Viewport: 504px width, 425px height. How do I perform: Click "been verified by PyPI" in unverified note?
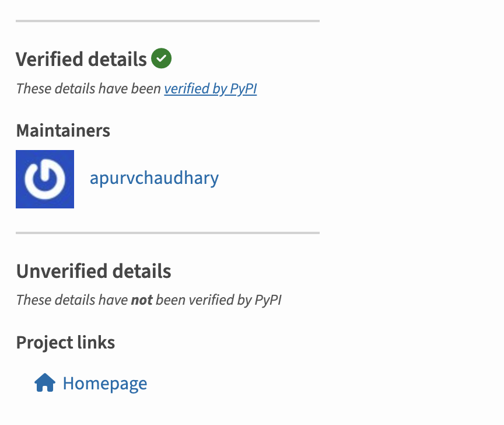[219, 300]
